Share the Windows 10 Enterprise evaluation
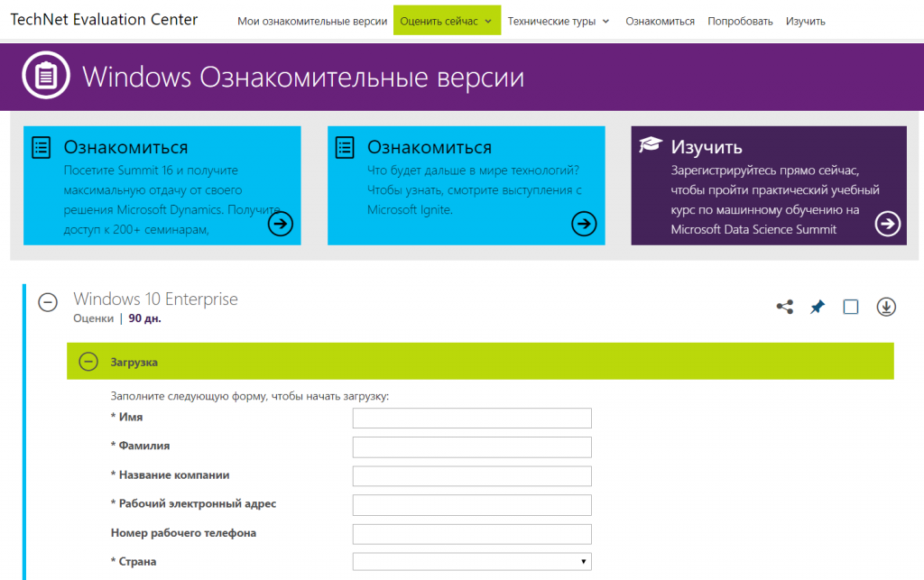This screenshot has width=924, height=580. pos(785,307)
